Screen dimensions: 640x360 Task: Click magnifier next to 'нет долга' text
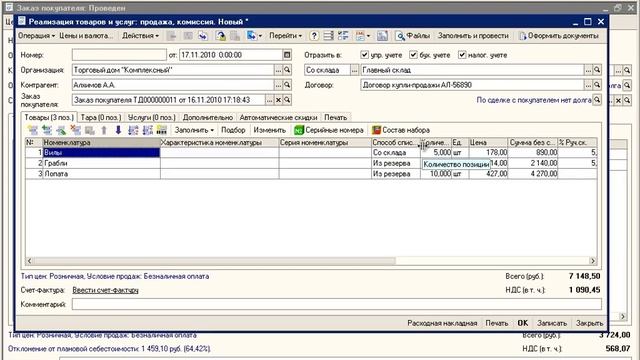[x=597, y=100]
